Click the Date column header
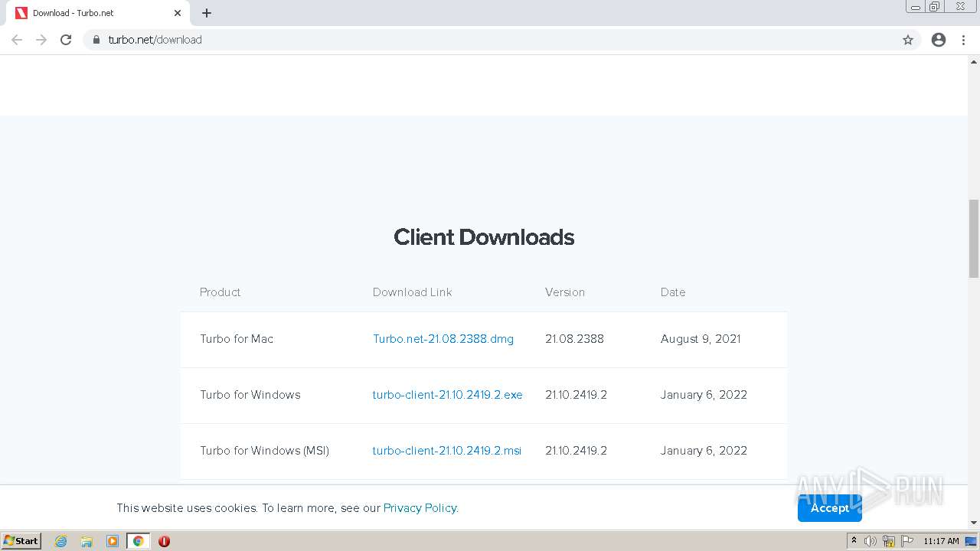Image resolution: width=980 pixels, height=551 pixels. pyautogui.click(x=673, y=292)
